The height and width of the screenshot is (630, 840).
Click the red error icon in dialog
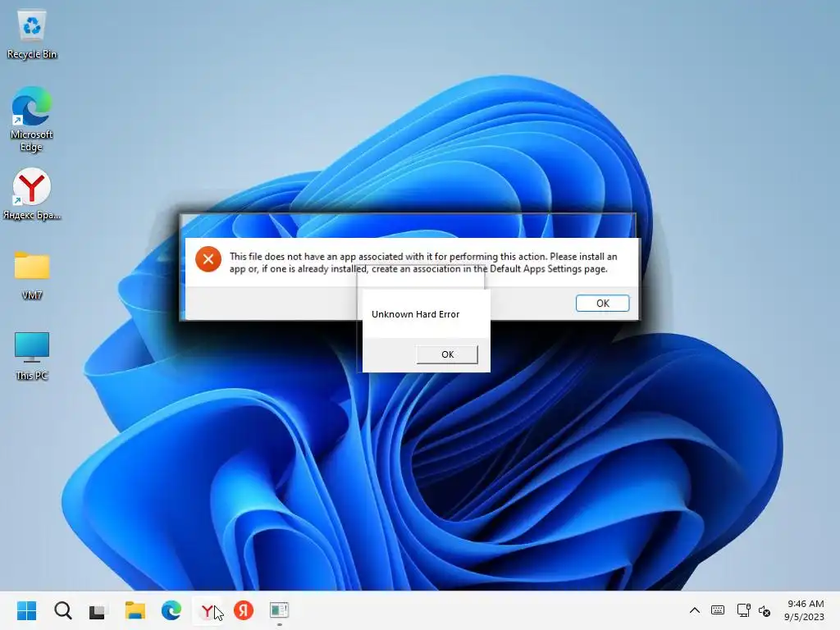pyautogui.click(x=208, y=259)
